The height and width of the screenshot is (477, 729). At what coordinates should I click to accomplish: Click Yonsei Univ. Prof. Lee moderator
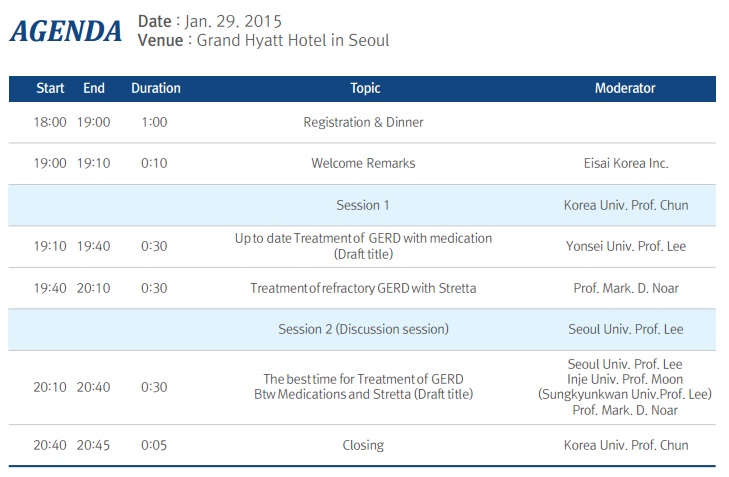click(626, 246)
